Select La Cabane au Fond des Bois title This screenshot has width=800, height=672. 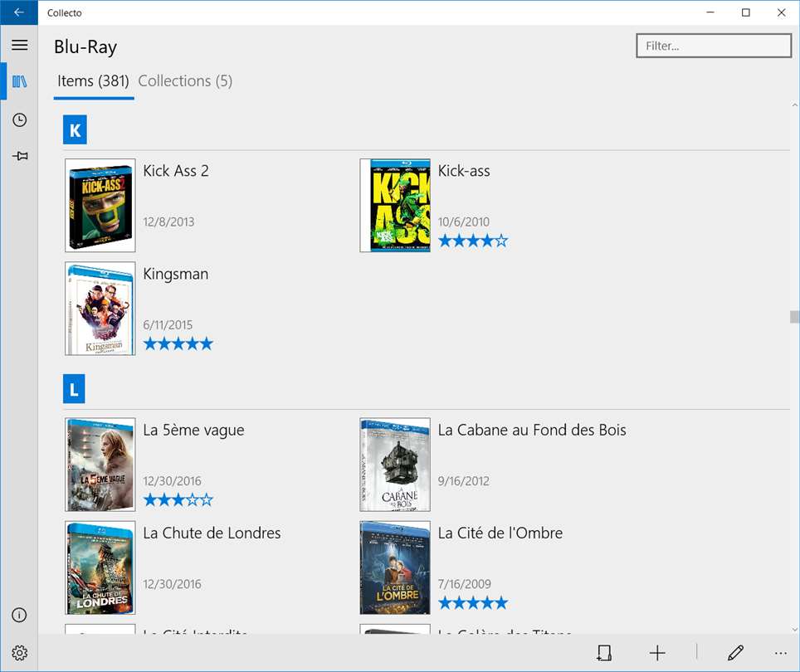coord(532,430)
